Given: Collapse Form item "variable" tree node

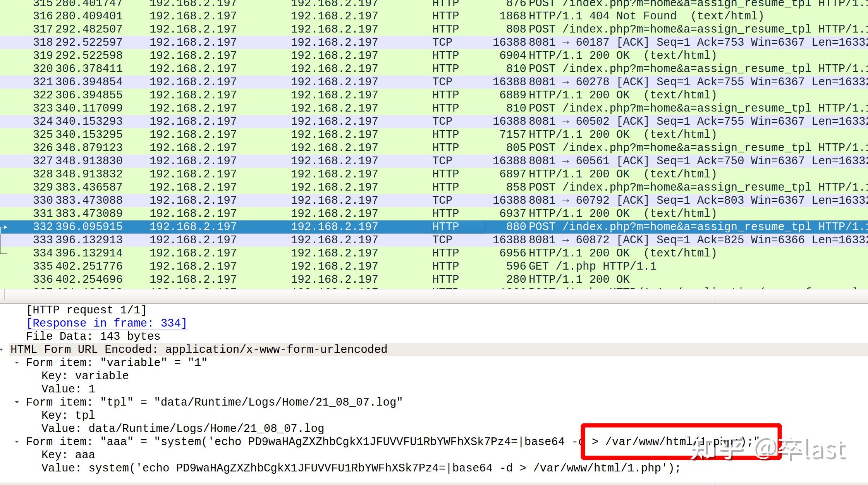Looking at the screenshot, I should tap(17, 363).
